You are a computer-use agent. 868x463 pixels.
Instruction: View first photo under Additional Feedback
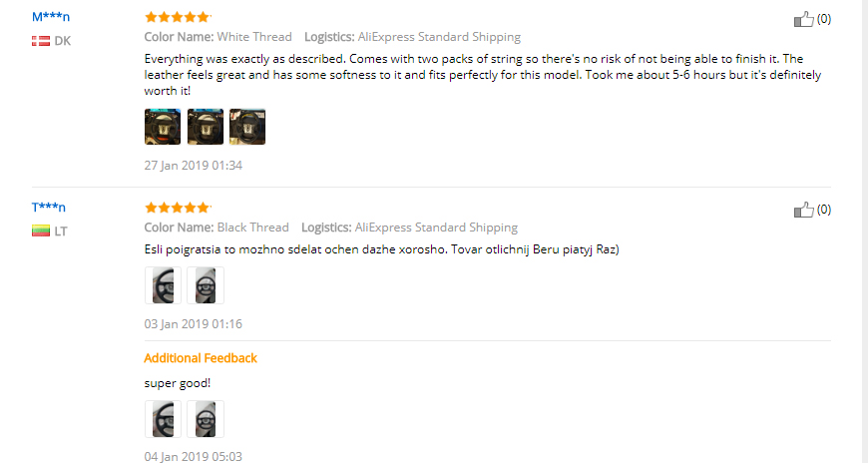pos(163,419)
